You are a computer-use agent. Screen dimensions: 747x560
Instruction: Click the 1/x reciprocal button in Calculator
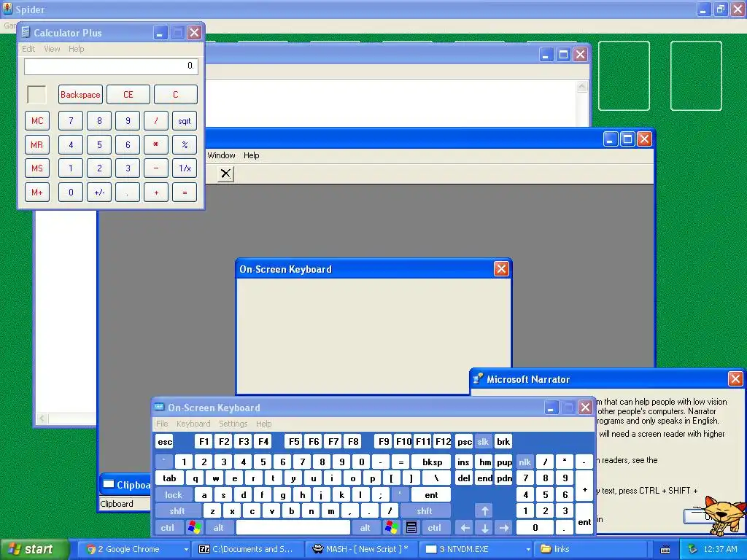pyautogui.click(x=185, y=168)
